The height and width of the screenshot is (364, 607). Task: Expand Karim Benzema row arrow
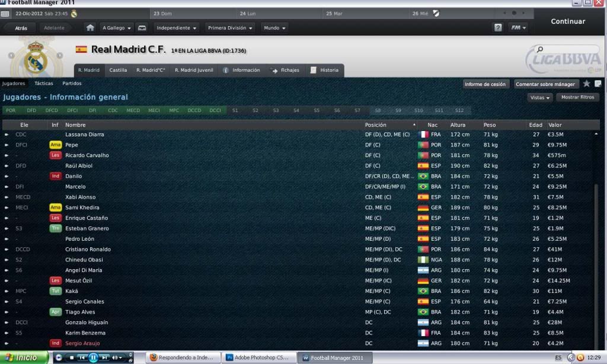pos(6,333)
